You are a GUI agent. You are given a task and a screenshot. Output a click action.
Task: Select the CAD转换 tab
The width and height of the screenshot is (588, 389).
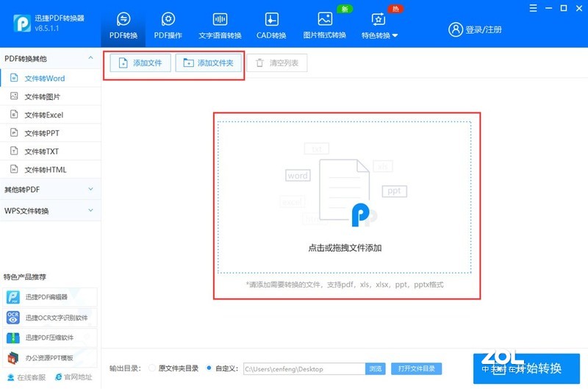tap(271, 25)
